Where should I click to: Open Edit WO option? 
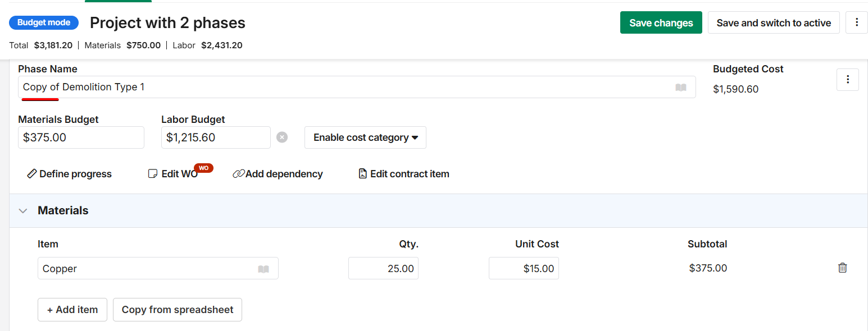[x=173, y=174]
